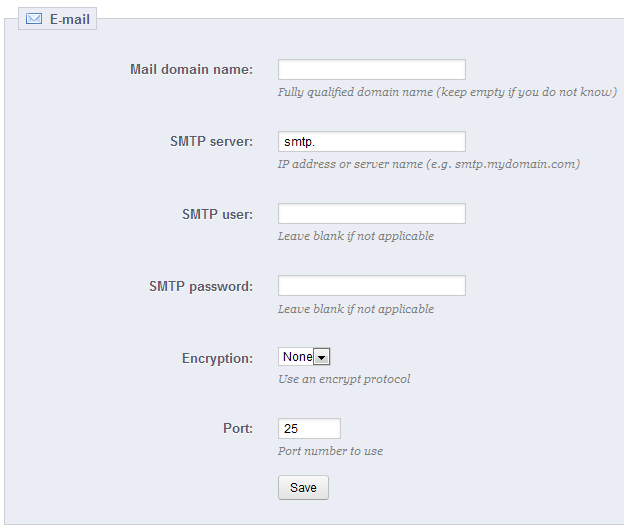The width and height of the screenshot is (624, 527).
Task: Click the Port number input box
Action: pos(309,429)
